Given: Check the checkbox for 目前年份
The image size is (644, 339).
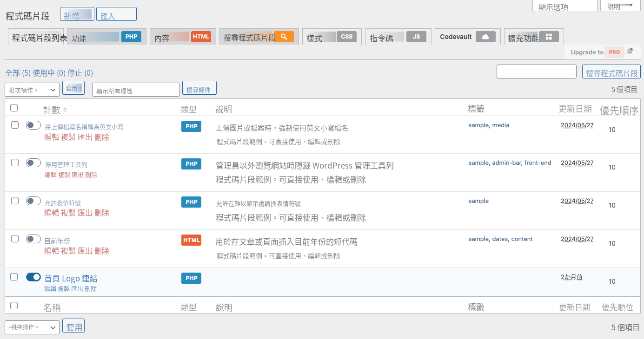Looking at the screenshot, I should point(15,239).
